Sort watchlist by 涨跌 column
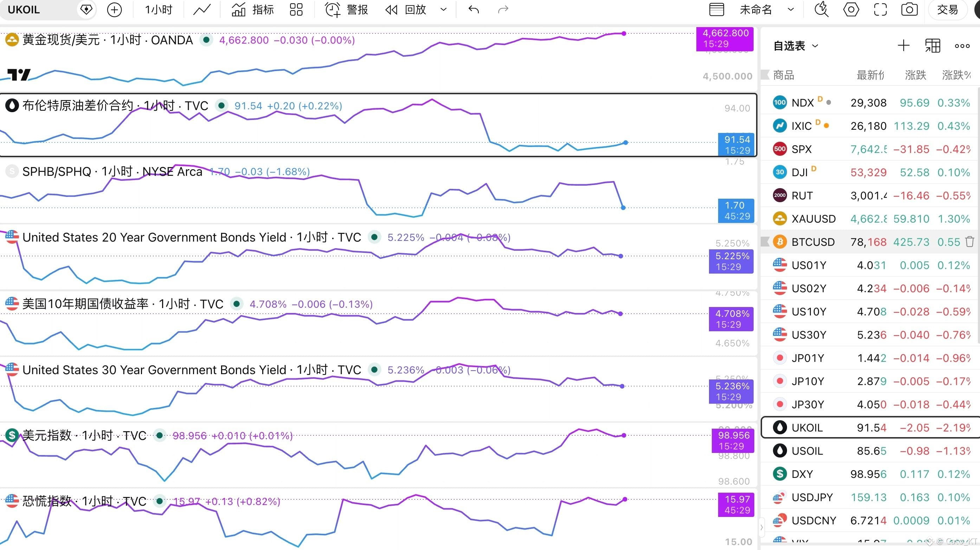The image size is (980, 550). pyautogui.click(x=915, y=75)
